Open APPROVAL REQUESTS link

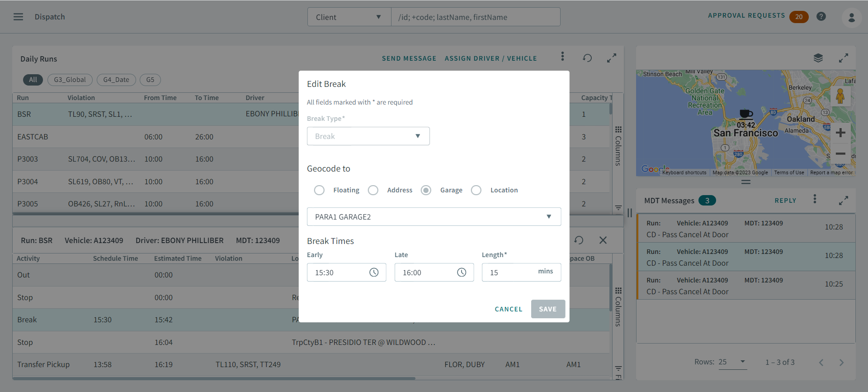[746, 15]
